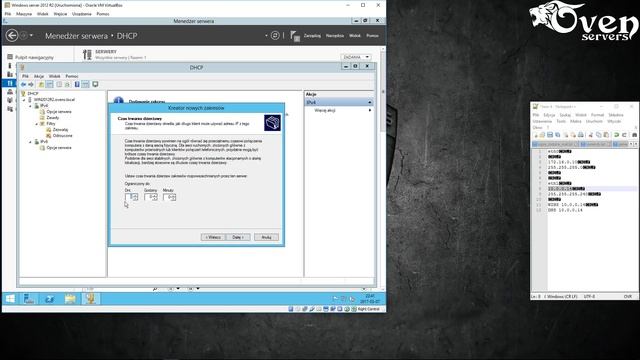This screenshot has height=360, width=640.
Task: Open File Explorer from the taskbar
Action: tap(70, 299)
